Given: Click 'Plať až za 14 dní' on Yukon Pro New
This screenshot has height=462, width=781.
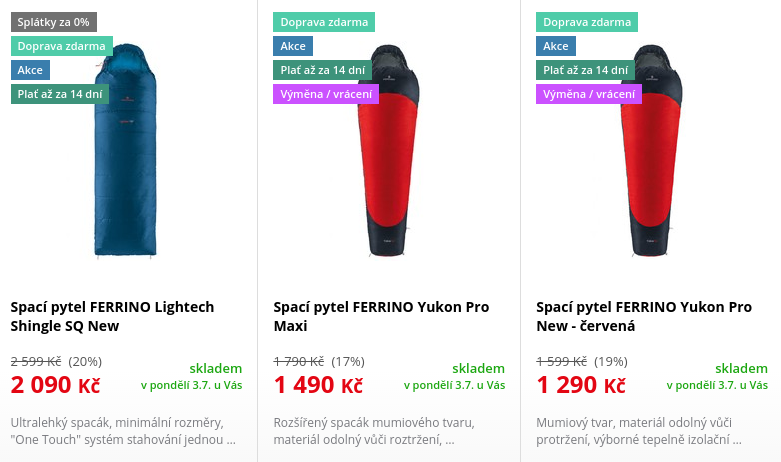Looking at the screenshot, I should pyautogui.click(x=586, y=70).
